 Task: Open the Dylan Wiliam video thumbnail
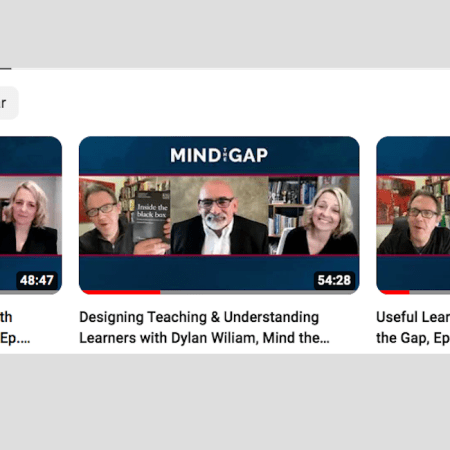click(x=219, y=215)
